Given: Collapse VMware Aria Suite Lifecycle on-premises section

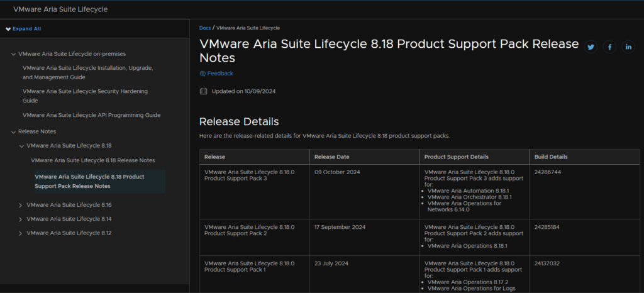Looking at the screenshot, I should click(x=14, y=53).
